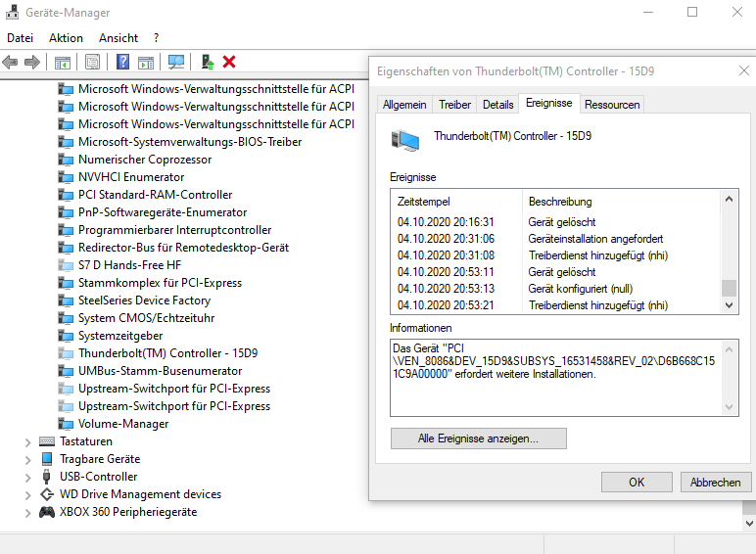Viewport: 756px width, 554px height.
Task: Select Microsoft-Systemverwaltungs-BIOS-Treiber
Action: [190, 142]
